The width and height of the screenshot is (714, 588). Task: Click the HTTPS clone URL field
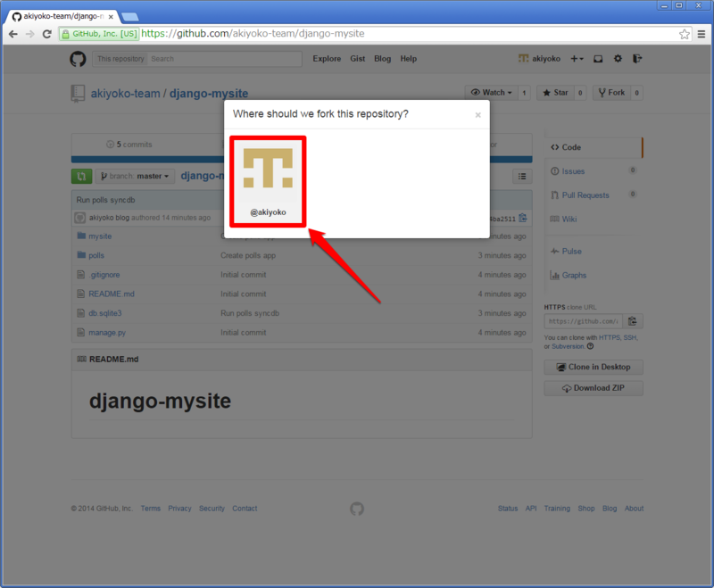[583, 321]
